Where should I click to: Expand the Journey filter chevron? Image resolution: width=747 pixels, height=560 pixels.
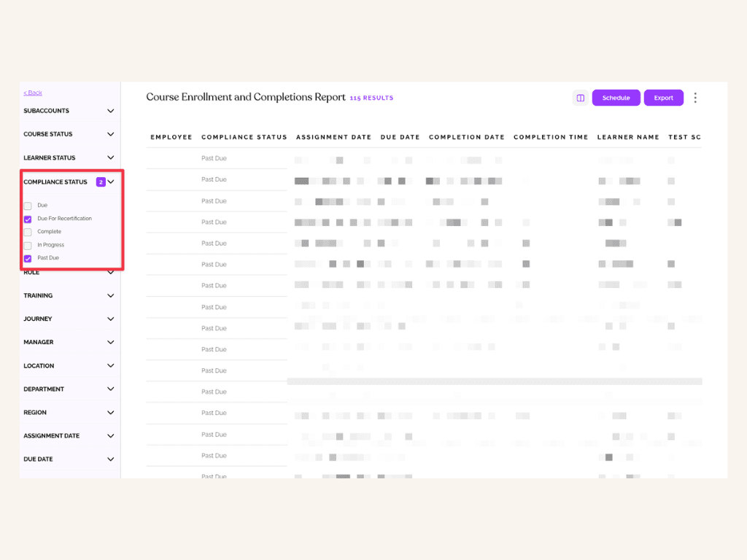pyautogui.click(x=111, y=319)
